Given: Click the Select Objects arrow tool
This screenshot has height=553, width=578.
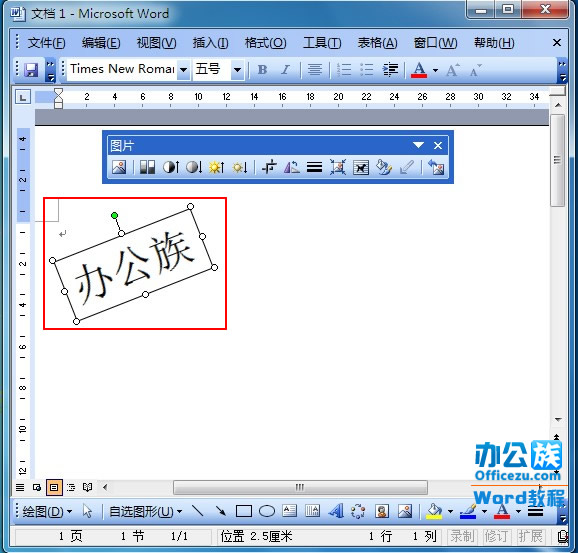Looking at the screenshot, I should click(87, 511).
